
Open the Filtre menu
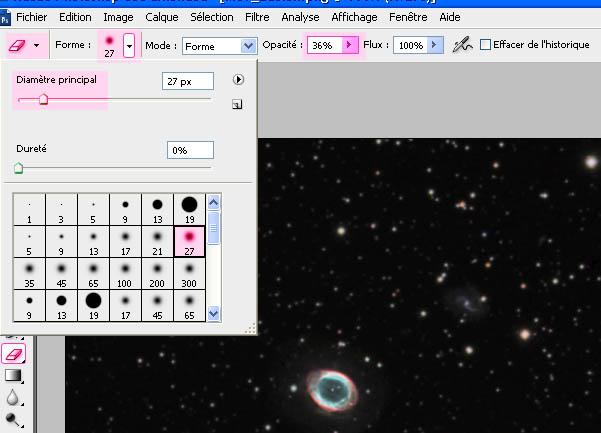(x=257, y=17)
